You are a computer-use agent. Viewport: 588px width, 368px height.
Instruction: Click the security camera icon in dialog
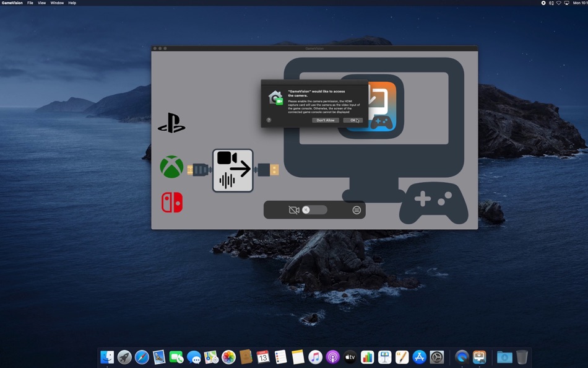pyautogui.click(x=275, y=98)
